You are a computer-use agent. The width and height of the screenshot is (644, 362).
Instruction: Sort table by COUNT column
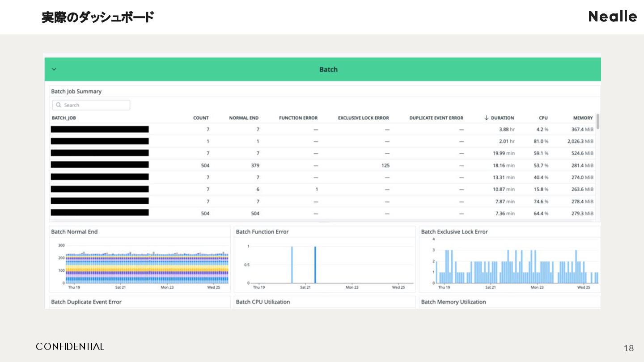click(201, 118)
